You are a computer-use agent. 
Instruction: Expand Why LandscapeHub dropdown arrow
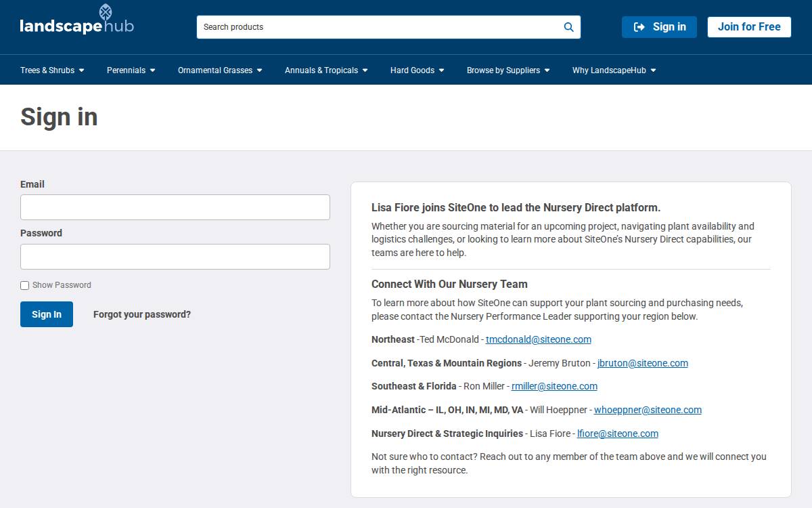click(653, 70)
